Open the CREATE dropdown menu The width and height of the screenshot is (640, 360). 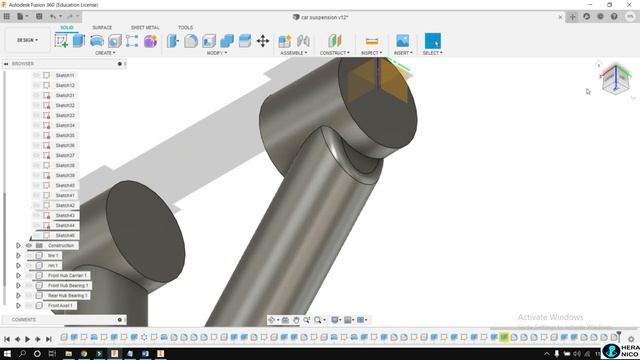pyautogui.click(x=105, y=53)
